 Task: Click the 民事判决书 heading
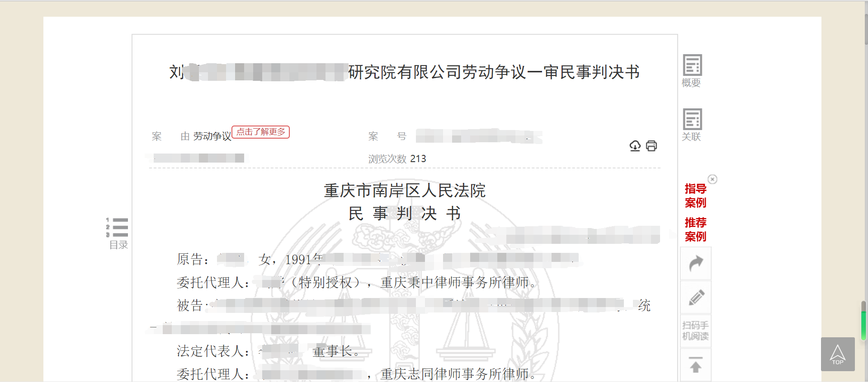(405, 214)
